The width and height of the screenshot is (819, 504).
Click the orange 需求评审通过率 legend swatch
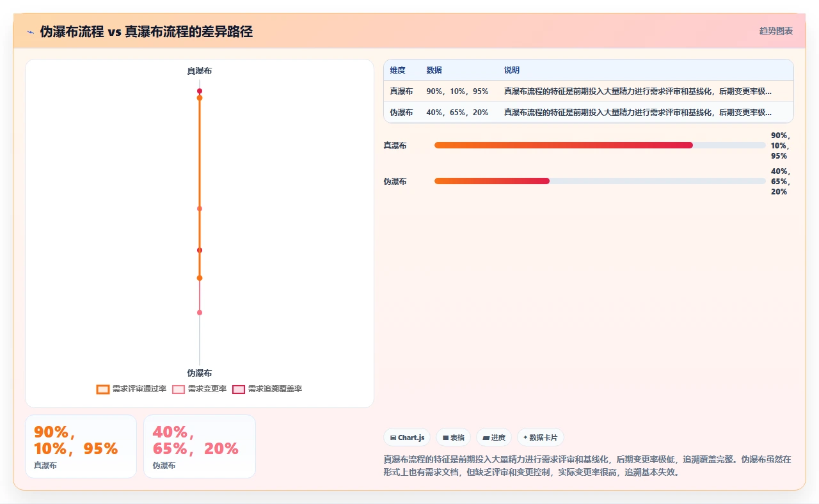(x=103, y=389)
